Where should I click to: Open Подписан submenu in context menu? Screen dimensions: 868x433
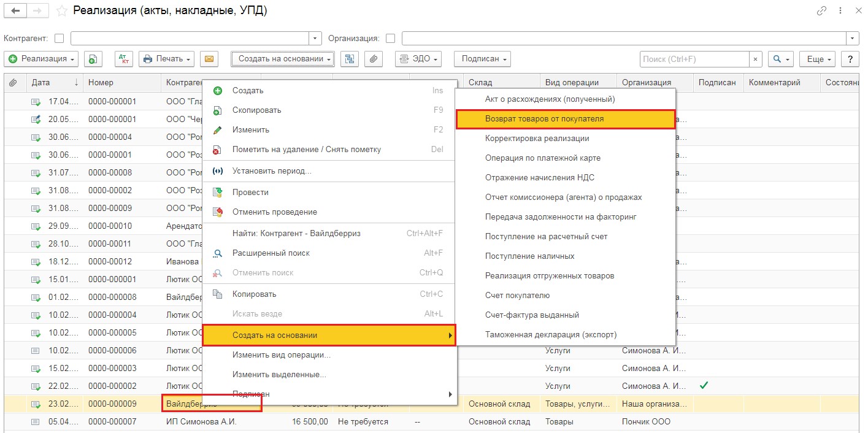pyautogui.click(x=329, y=394)
